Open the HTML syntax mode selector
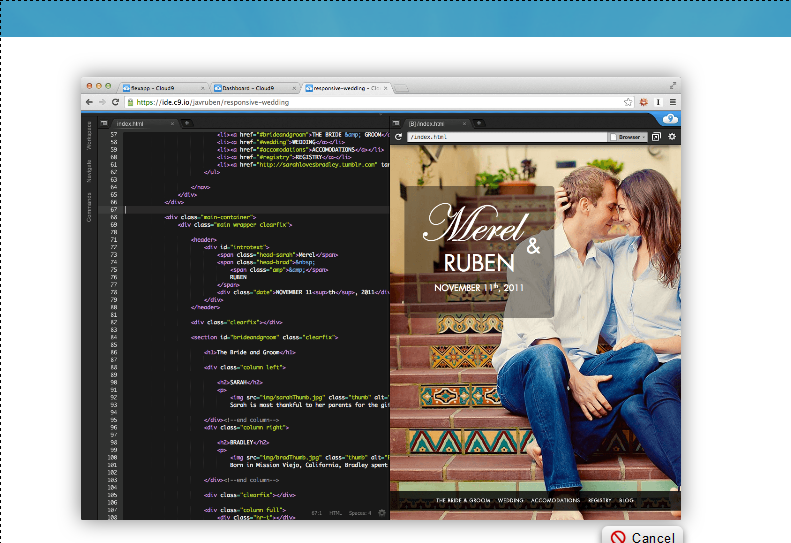 pos(335,513)
